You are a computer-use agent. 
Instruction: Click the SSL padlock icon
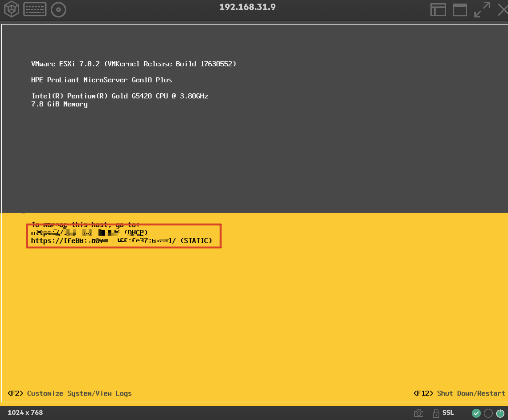pyautogui.click(x=436, y=413)
